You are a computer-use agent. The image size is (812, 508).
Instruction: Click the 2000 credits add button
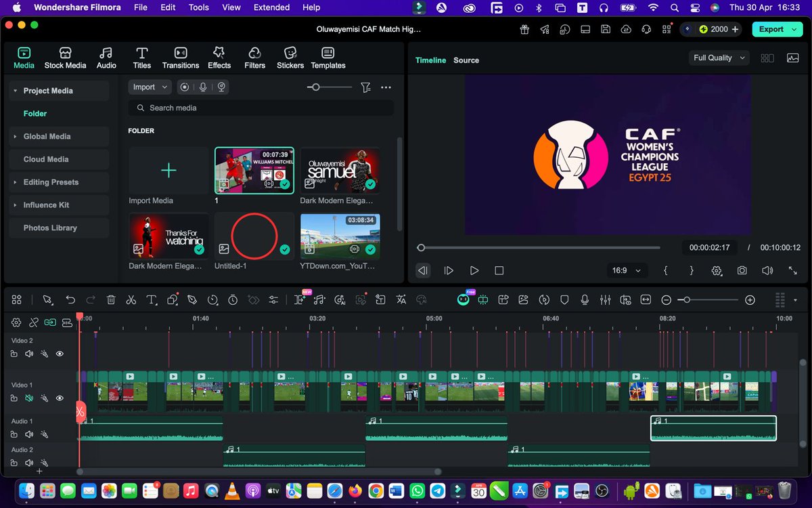tap(735, 29)
